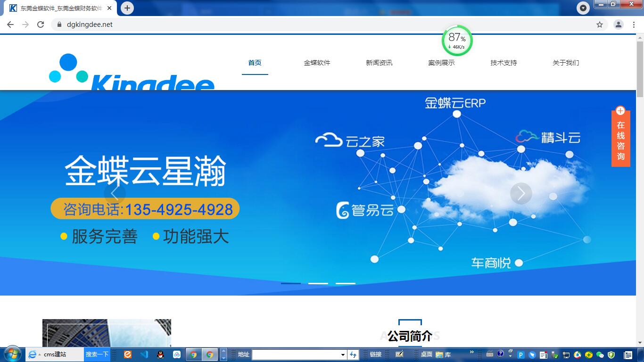Click the 87% speed monitor widget
The width and height of the screenshot is (644, 362).
point(457,41)
